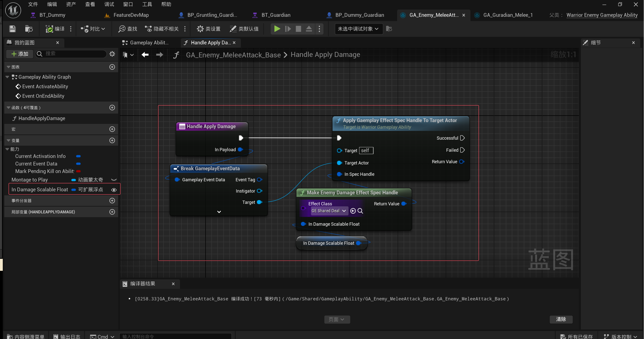Add new variable with plus icon

(112, 140)
